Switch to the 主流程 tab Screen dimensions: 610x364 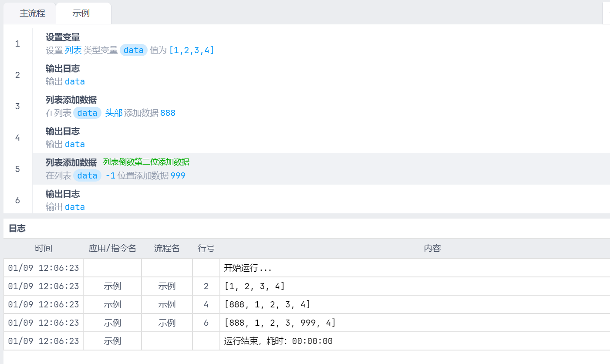pyautogui.click(x=32, y=13)
